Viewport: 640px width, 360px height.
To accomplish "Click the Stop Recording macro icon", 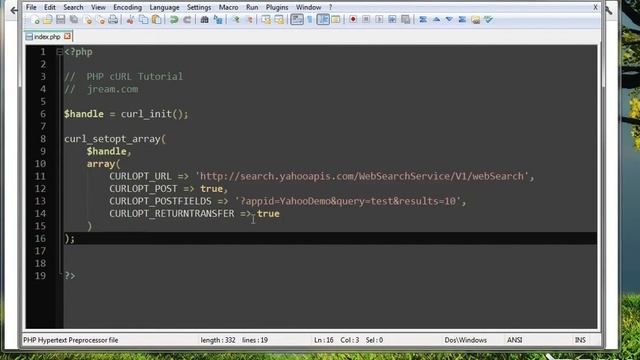I will tap(366, 20).
